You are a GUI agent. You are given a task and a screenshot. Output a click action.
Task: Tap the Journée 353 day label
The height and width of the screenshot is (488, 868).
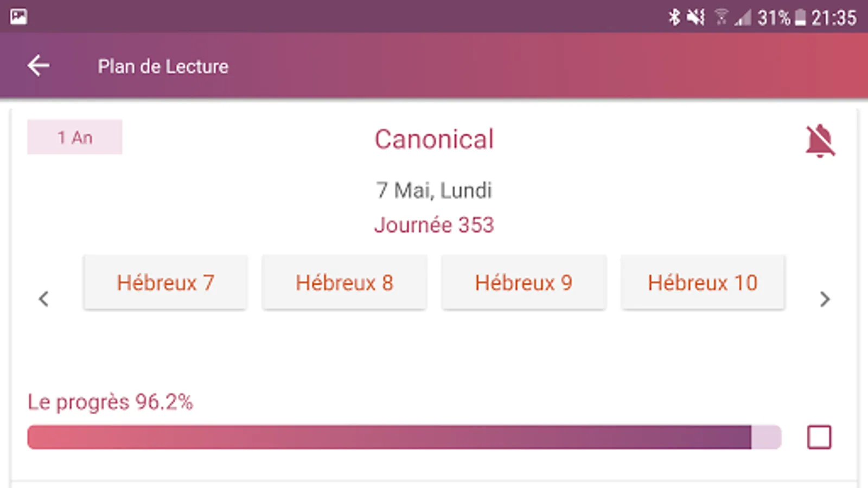pos(434,225)
